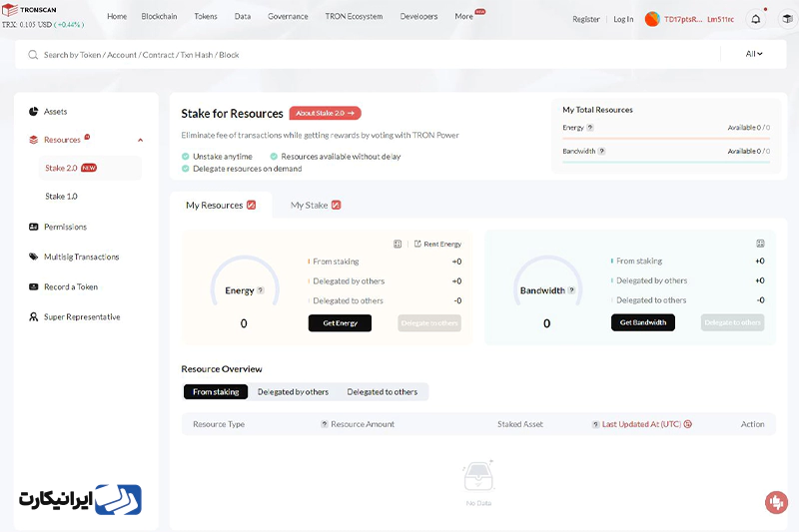Open Multisig Transactions in the sidebar
Screen dimensions: 799x532
[x=82, y=257]
